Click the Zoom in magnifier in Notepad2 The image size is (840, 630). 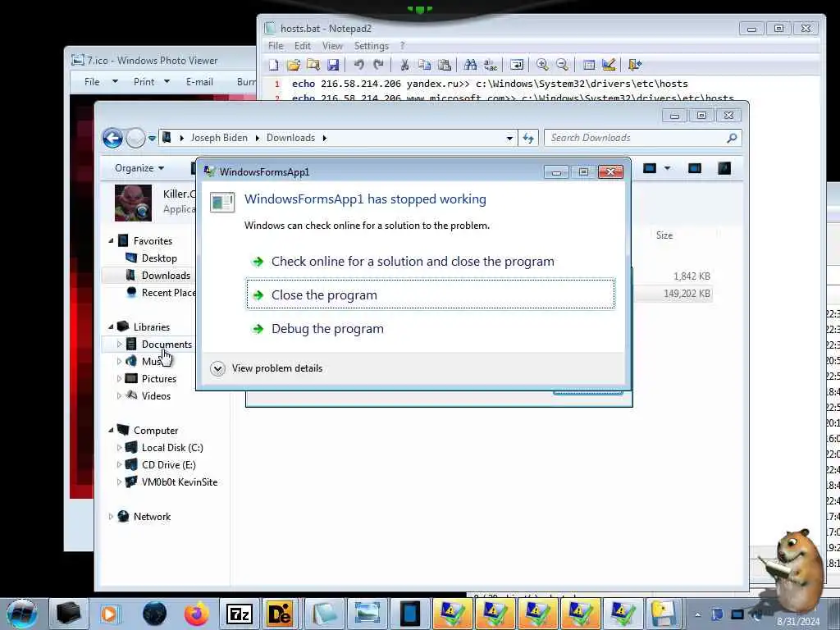point(542,65)
